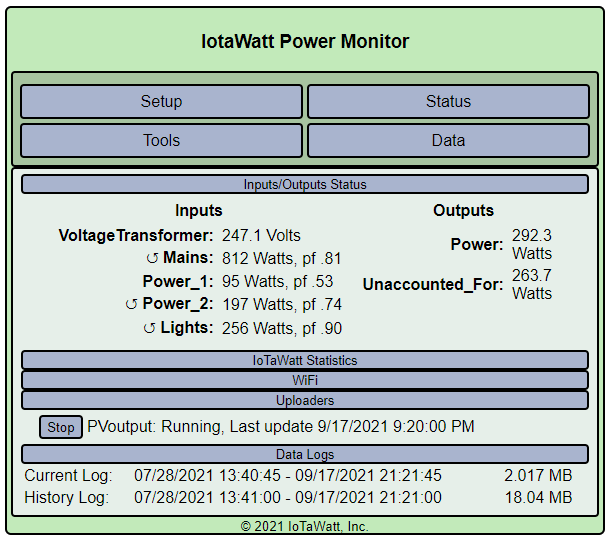Click the reversed-direction icon beside Power_2
The height and width of the screenshot is (543, 616).
(x=131, y=305)
